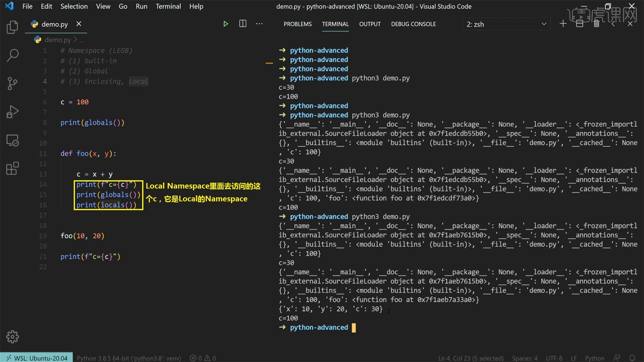Open the Remote Explorer view
The image size is (644, 362).
point(12,140)
